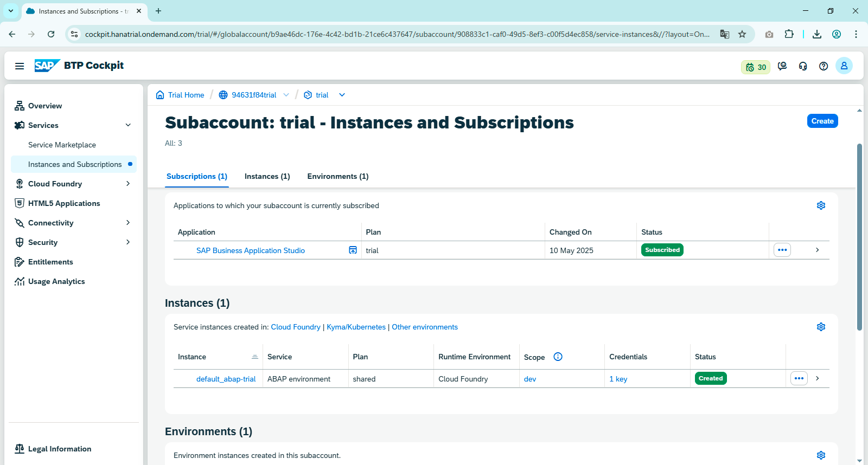
Task: Open the support headset icon
Action: point(803,66)
